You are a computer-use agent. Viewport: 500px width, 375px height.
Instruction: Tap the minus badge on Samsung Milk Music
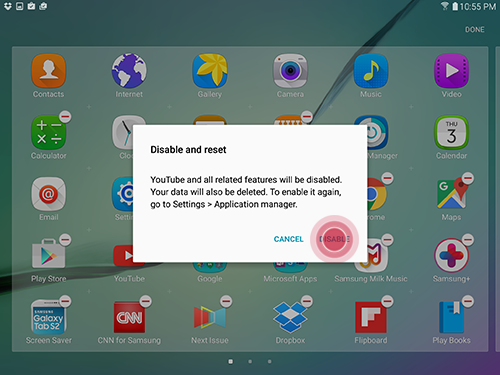point(387,240)
